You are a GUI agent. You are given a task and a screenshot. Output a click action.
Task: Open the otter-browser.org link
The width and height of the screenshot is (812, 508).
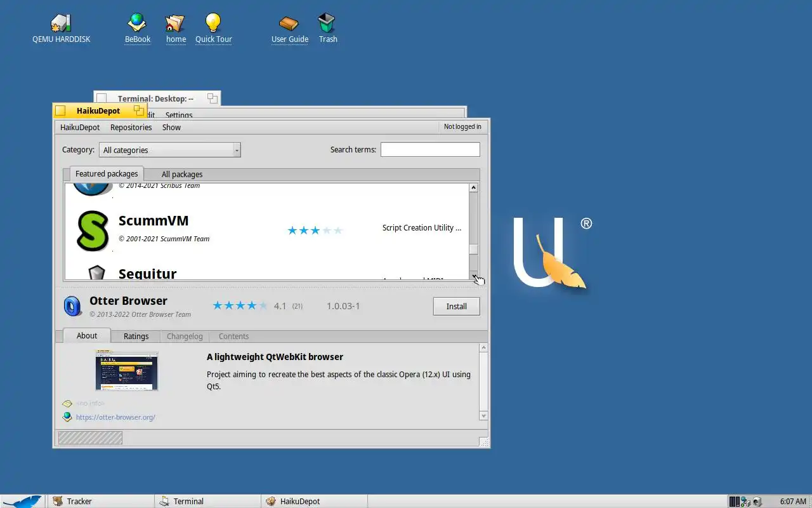coord(115,417)
